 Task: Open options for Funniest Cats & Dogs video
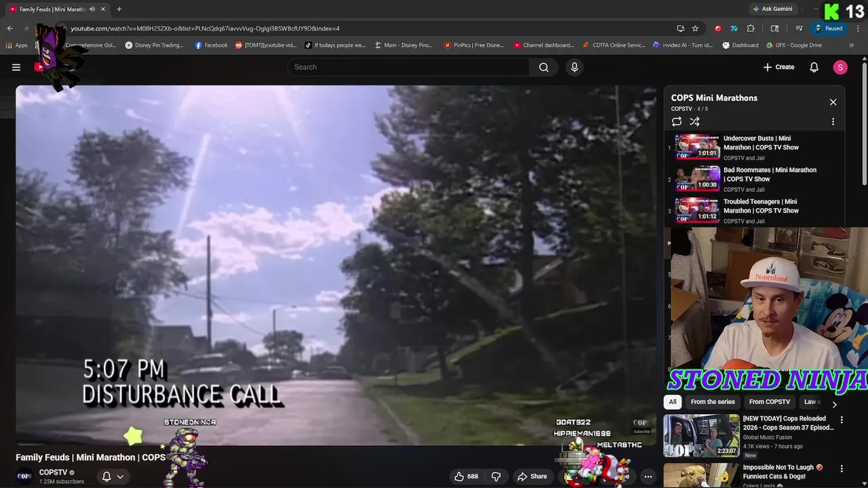coord(842,469)
